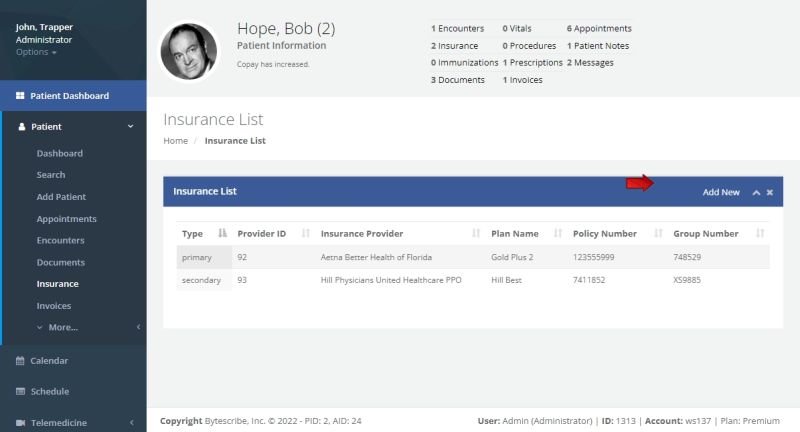The height and width of the screenshot is (432, 800).
Task: Select Add Patient from sidebar
Action: tap(61, 197)
